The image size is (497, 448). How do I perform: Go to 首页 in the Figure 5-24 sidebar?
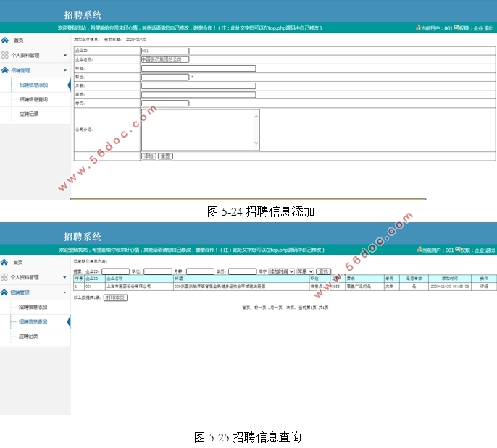tap(18, 41)
